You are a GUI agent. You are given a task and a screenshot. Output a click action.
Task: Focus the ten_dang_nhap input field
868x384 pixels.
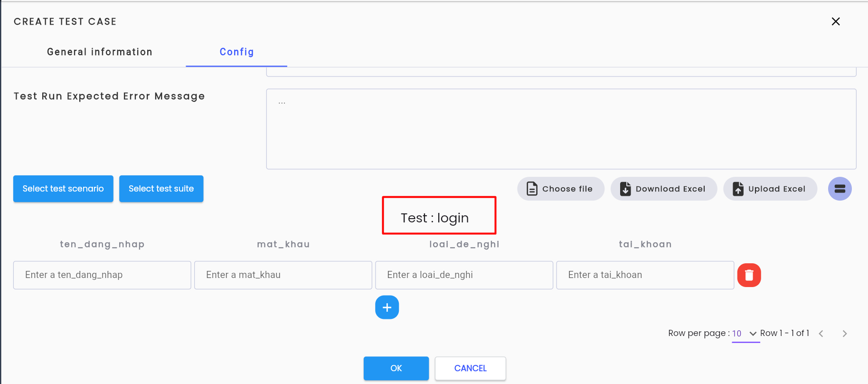102,275
